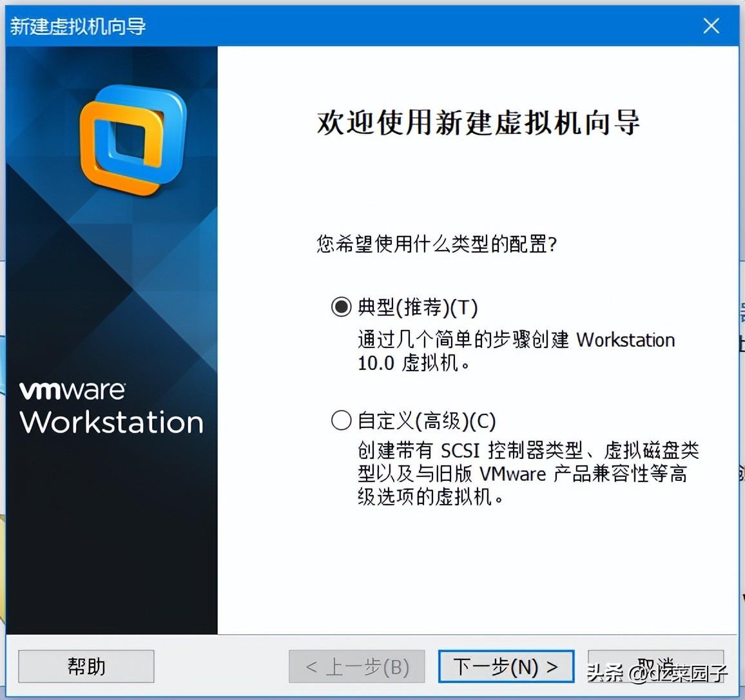Select the 自定义(高级) radio circle
This screenshot has height=700, width=745.
[341, 420]
